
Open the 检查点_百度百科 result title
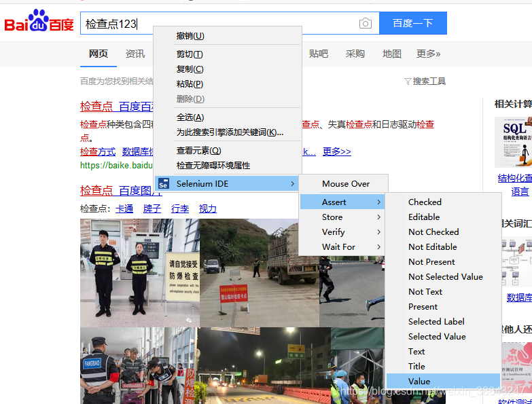(117, 107)
